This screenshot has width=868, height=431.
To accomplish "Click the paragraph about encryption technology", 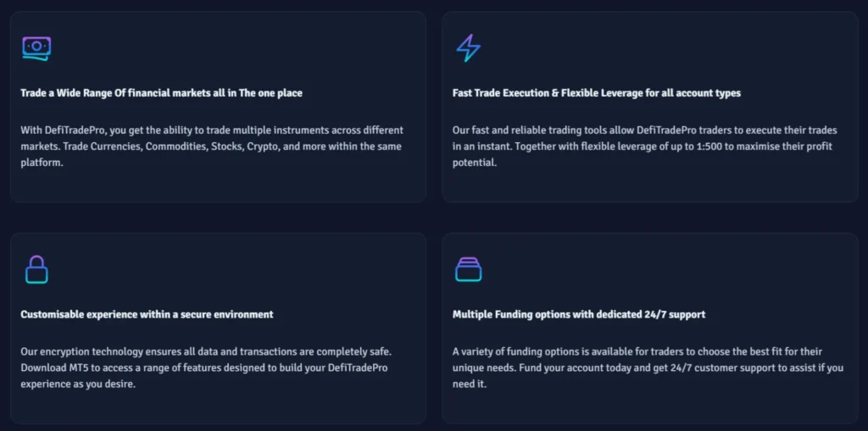I will point(207,367).
